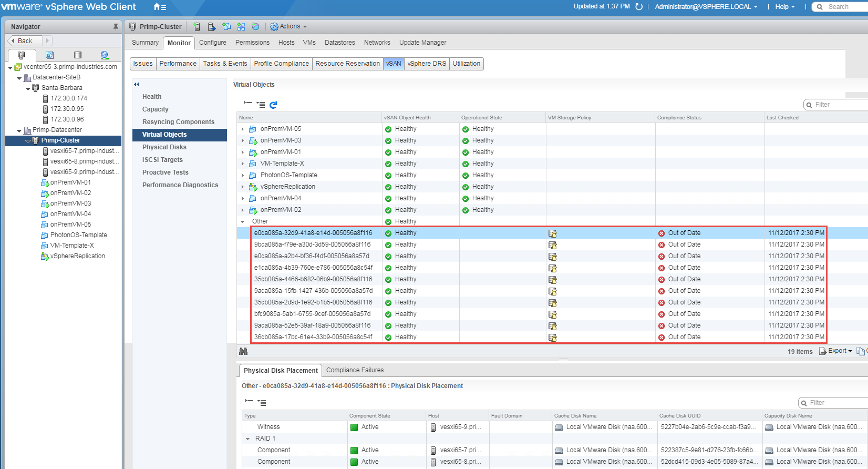Collapse the Santa-Barbara tree node

click(28, 88)
